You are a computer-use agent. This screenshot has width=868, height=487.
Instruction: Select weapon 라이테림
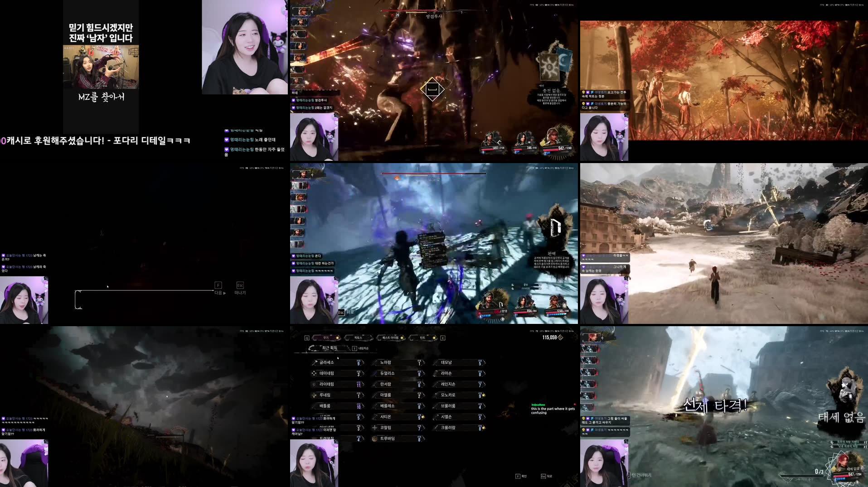point(338,384)
